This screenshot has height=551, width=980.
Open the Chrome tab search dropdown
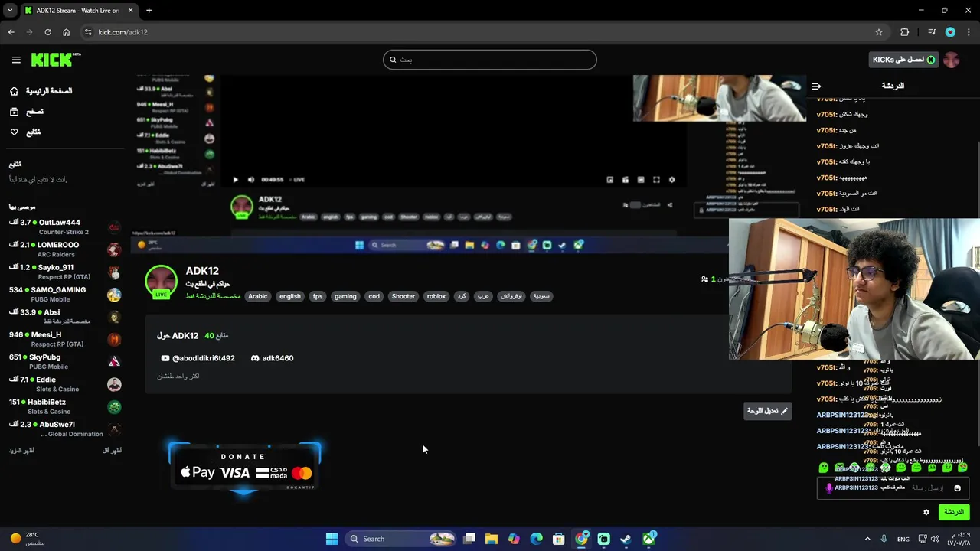tap(10, 11)
